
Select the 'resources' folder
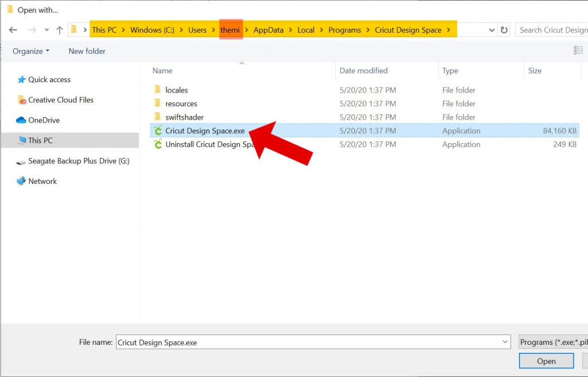tap(181, 103)
